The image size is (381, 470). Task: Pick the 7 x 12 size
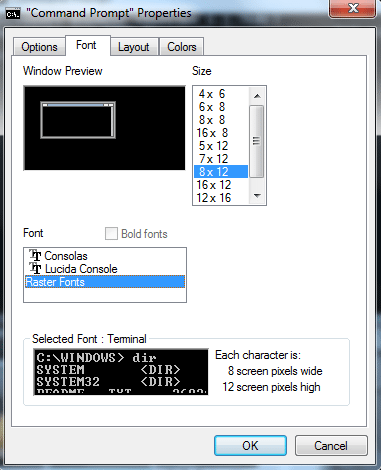[x=221, y=159]
